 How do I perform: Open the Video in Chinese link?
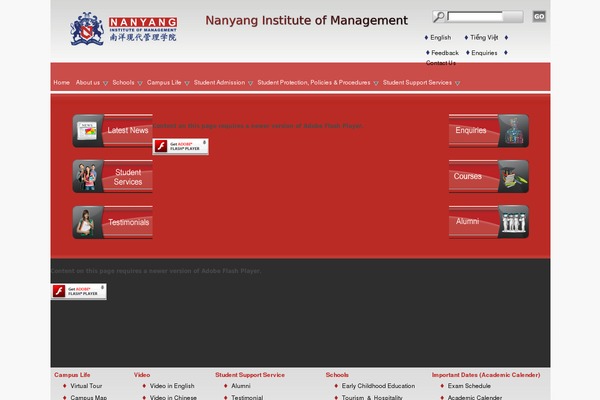tap(173, 397)
